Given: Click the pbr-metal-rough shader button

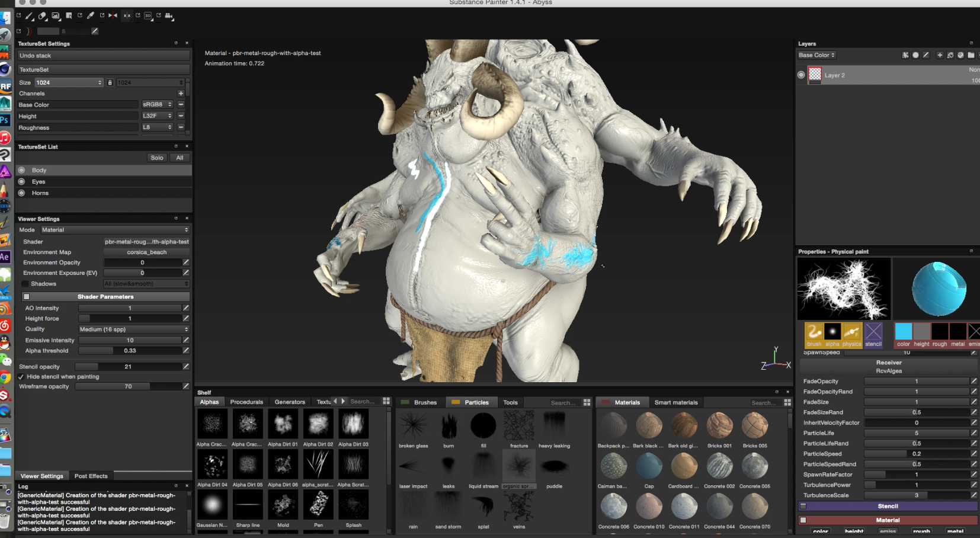Looking at the screenshot, I should click(x=146, y=242).
